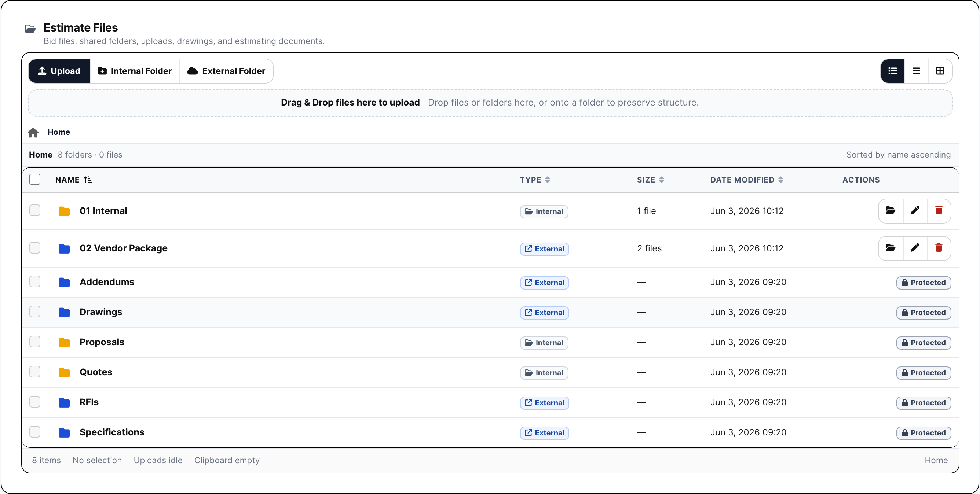This screenshot has height=494, width=980.
Task: Click the External type badge for Drawings
Action: click(544, 313)
